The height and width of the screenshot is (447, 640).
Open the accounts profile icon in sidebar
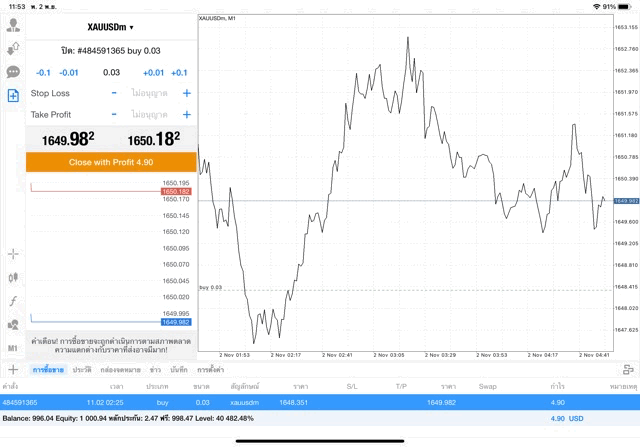pos(13,27)
